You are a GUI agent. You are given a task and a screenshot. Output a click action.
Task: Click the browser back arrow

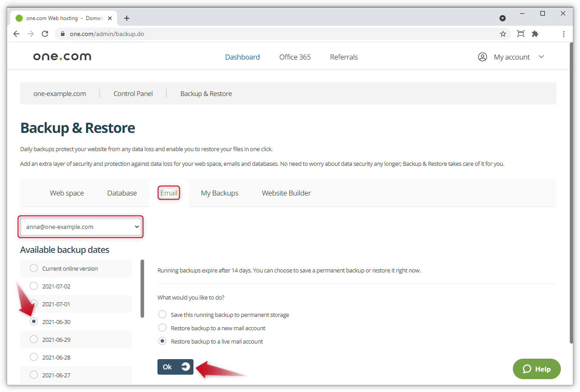click(16, 33)
